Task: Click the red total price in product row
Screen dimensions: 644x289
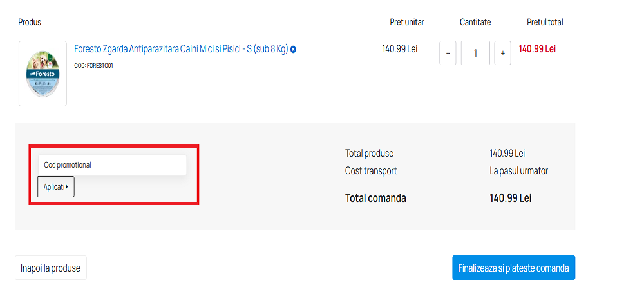Action: [x=537, y=48]
